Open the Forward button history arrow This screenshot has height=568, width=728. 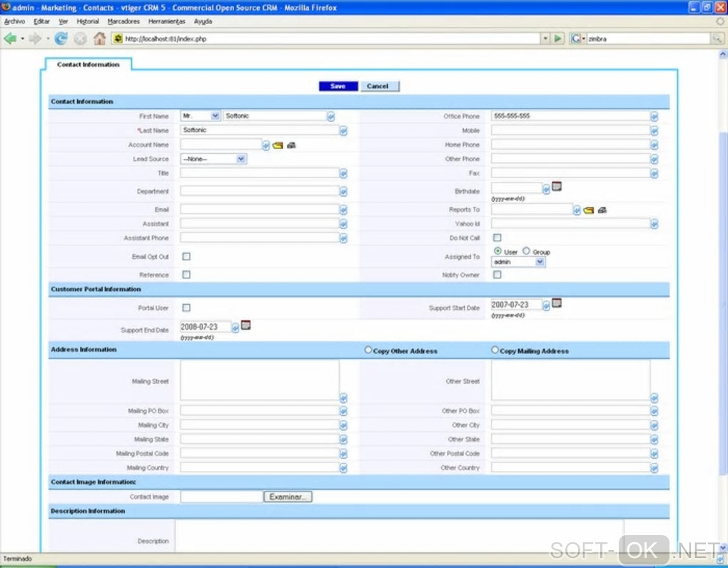click(x=47, y=39)
